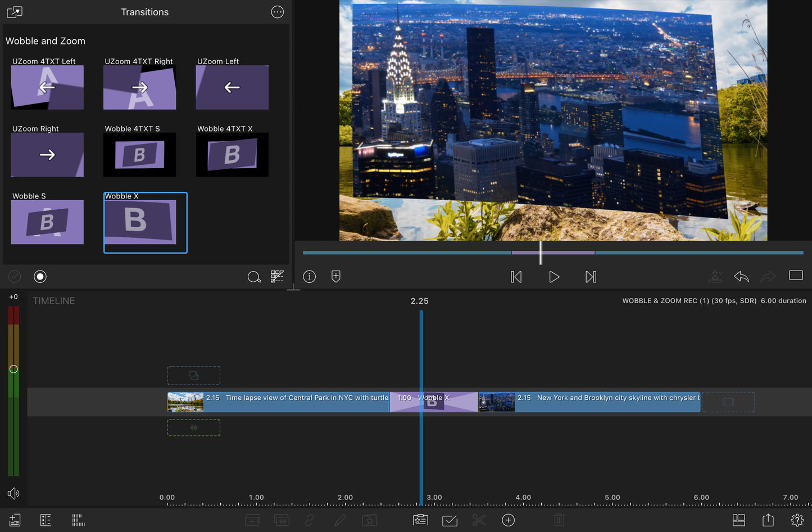
Task: Toggle the transitions grid view icon
Action: click(x=277, y=277)
